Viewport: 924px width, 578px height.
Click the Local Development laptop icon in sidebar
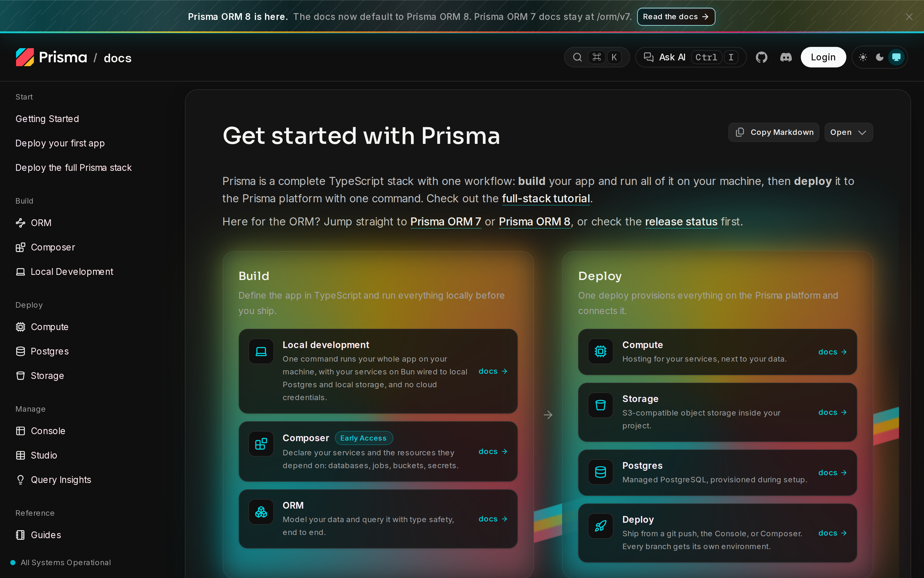tap(20, 272)
